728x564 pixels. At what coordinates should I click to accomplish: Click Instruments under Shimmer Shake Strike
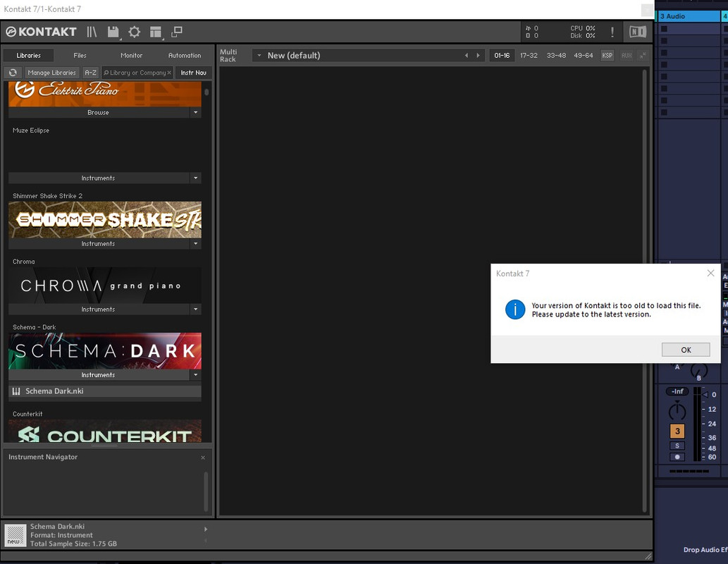(x=99, y=243)
